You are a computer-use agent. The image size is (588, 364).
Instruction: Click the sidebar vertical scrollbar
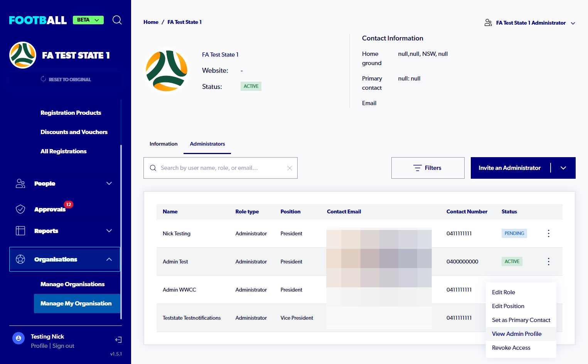pos(121,232)
